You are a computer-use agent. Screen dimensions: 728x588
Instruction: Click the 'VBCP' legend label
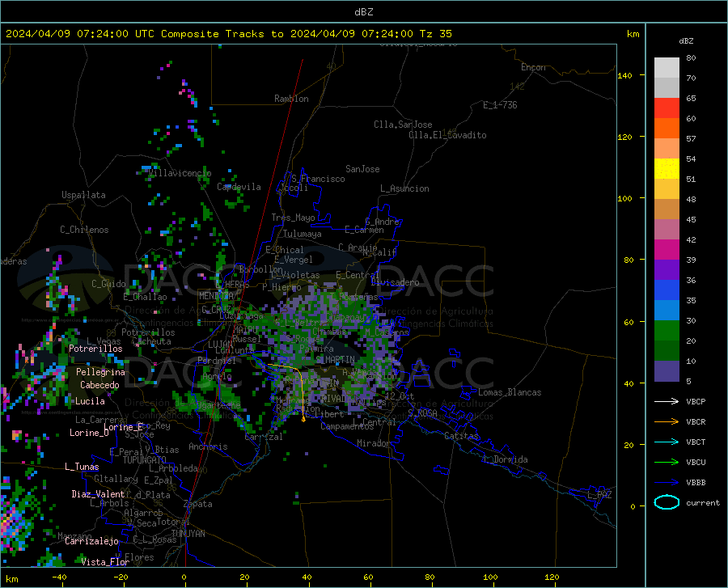[696, 401]
